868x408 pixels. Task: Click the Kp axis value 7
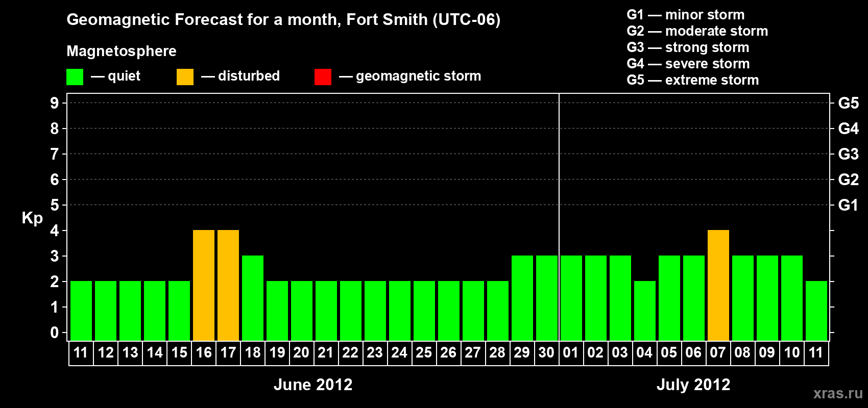[55, 154]
